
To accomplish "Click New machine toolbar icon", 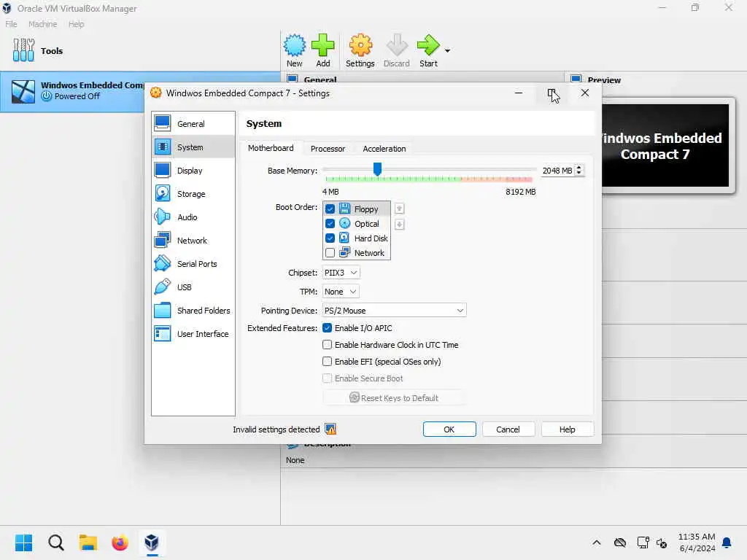I will coord(295,50).
